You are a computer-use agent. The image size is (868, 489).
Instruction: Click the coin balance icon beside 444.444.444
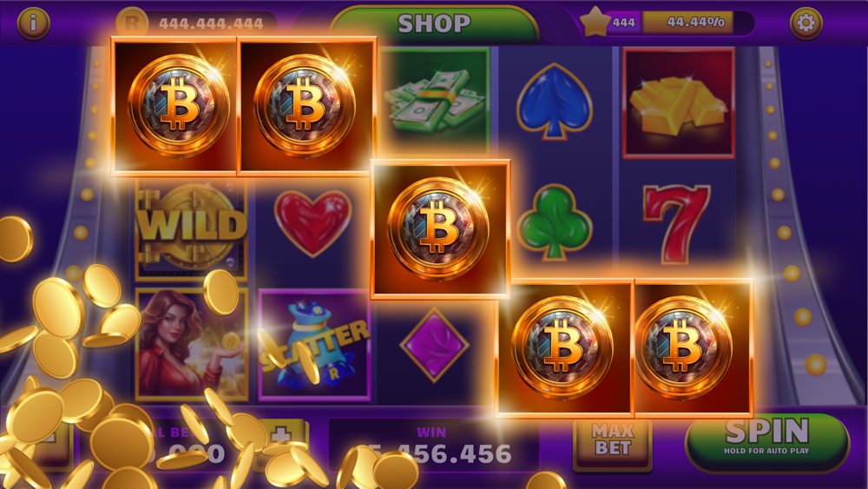pyautogui.click(x=132, y=23)
